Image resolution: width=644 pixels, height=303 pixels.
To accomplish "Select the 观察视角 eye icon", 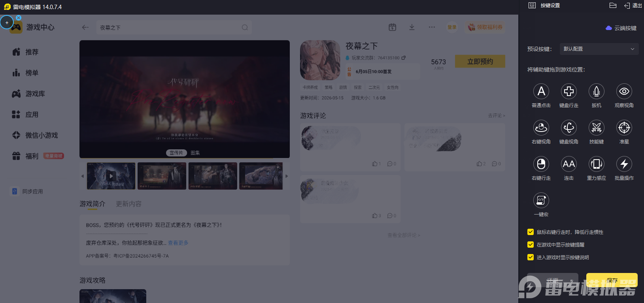I will [624, 91].
